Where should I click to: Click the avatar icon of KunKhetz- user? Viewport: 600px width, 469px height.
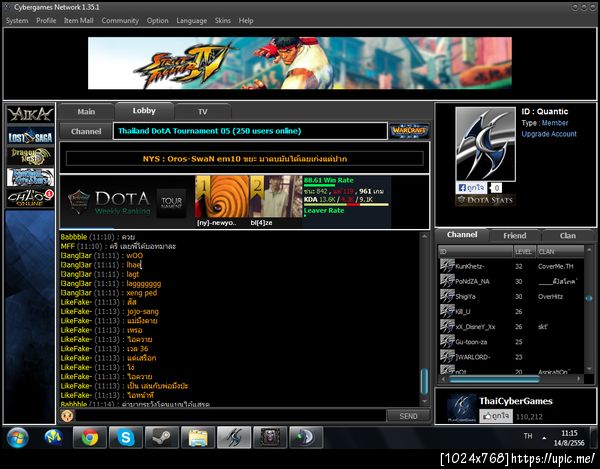[447, 265]
